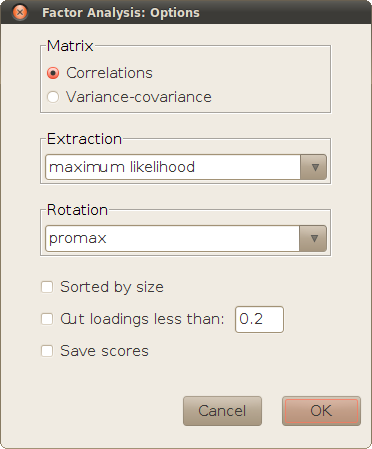Screen dimensions: 372x449
Task: Click the Cancel button
Action: (222, 411)
